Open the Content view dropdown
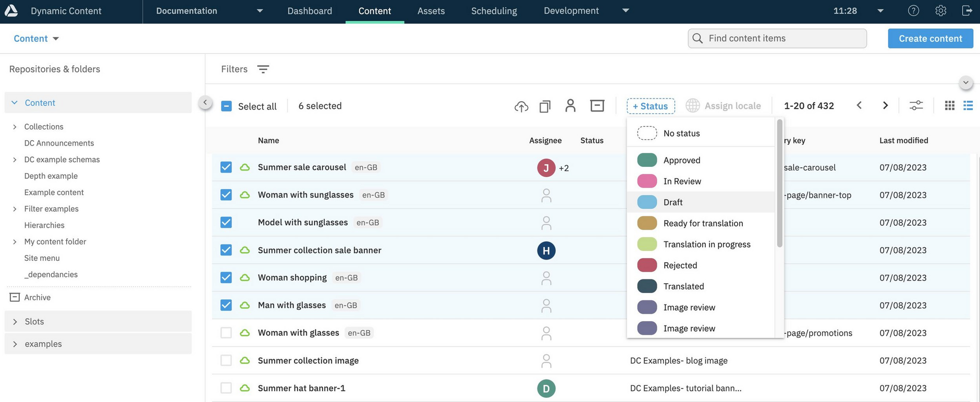The height and width of the screenshot is (402, 980). (36, 39)
